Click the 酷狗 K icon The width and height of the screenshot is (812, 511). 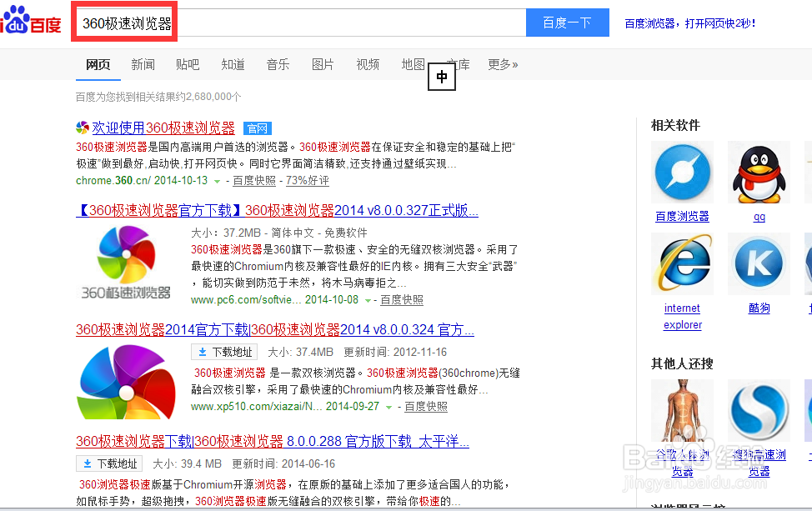point(759,263)
